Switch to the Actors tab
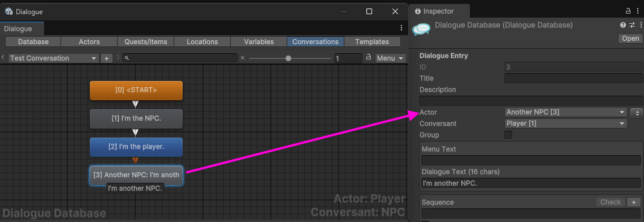 click(x=89, y=41)
